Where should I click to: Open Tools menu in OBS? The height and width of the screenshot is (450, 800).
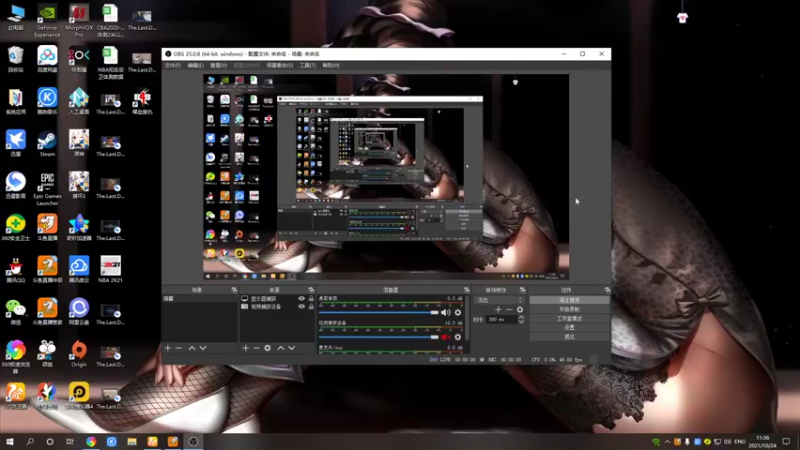(308, 65)
